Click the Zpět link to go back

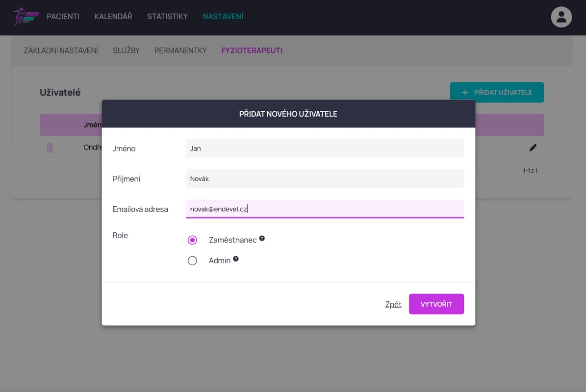click(x=393, y=304)
